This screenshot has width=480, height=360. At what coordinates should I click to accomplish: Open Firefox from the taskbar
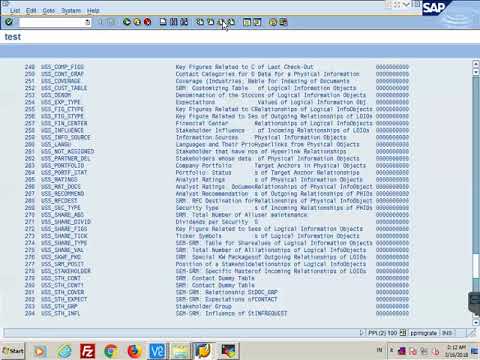[134, 351]
